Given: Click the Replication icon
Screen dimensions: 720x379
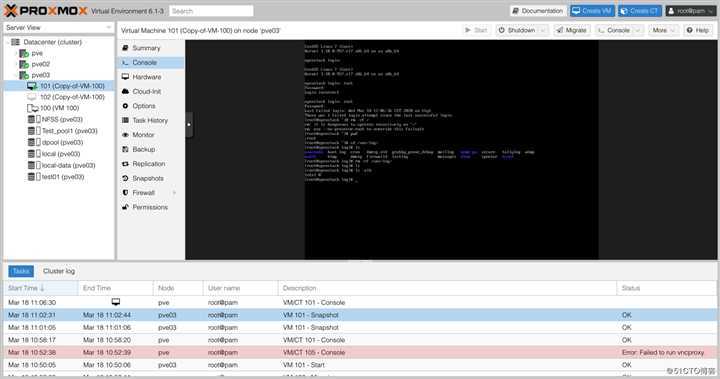Looking at the screenshot, I should (x=125, y=164).
